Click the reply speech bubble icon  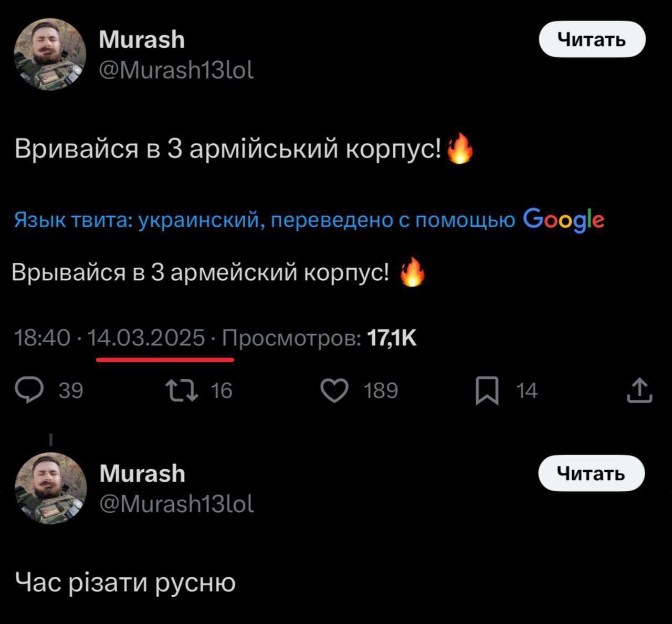tap(29, 391)
